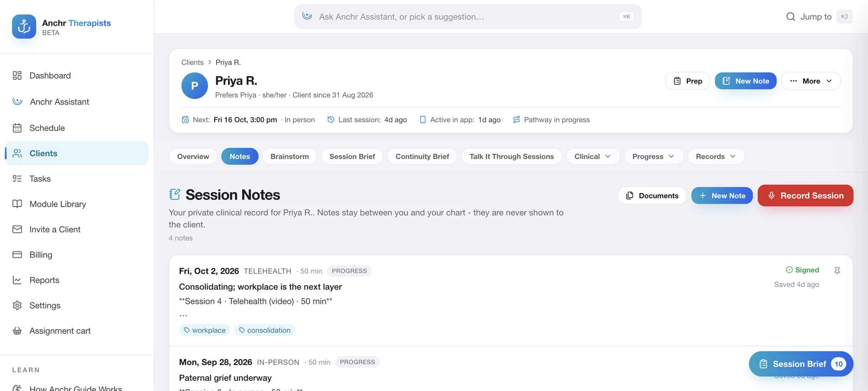Image resolution: width=868 pixels, height=391 pixels.
Task: Click New Note in the client header
Action: pyautogui.click(x=745, y=81)
